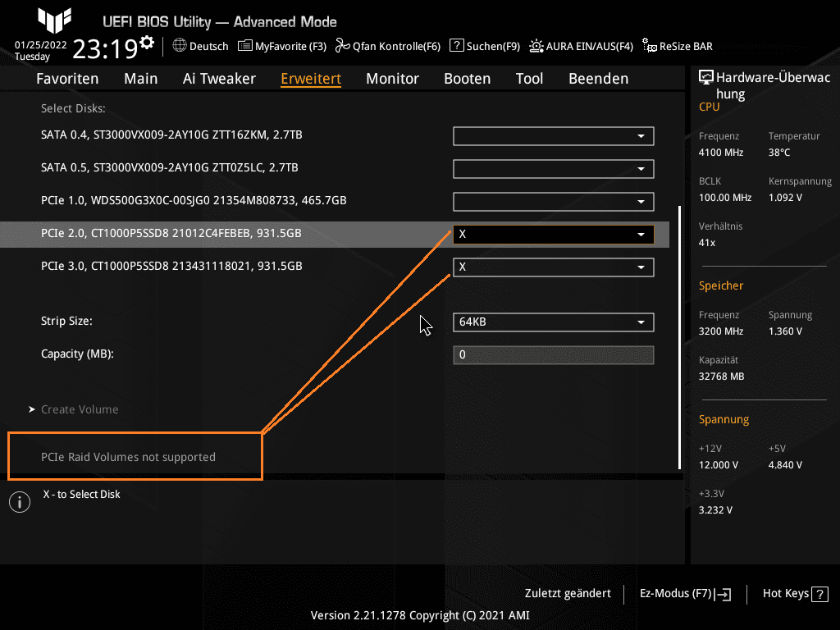This screenshot has width=840, height=630.
Task: Click the 01/25/2022 date
Action: pyautogui.click(x=40, y=45)
